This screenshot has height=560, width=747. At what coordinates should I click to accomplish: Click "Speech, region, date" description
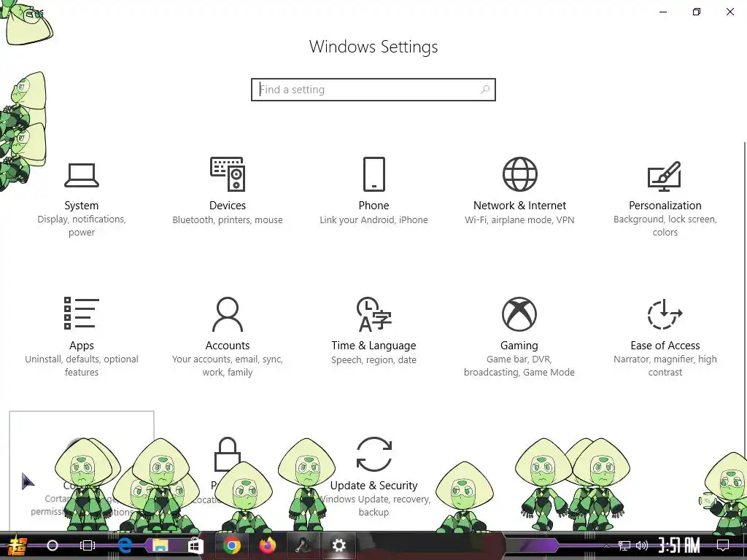374,360
